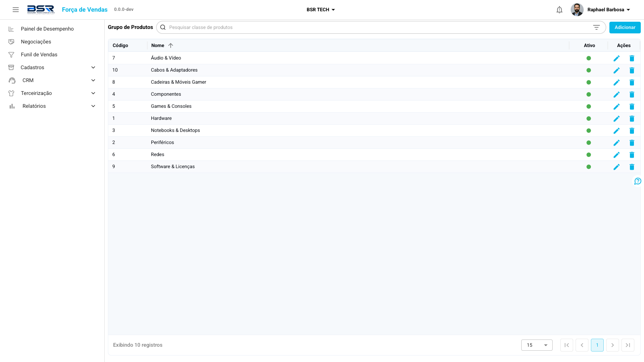
Task: Expand the Relatórios menu
Action: tap(52, 106)
